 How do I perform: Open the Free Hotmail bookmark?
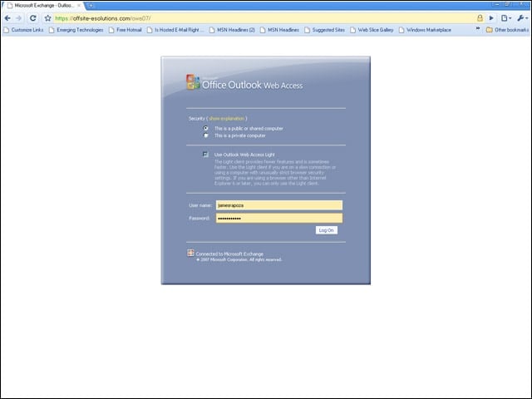pyautogui.click(x=126, y=30)
